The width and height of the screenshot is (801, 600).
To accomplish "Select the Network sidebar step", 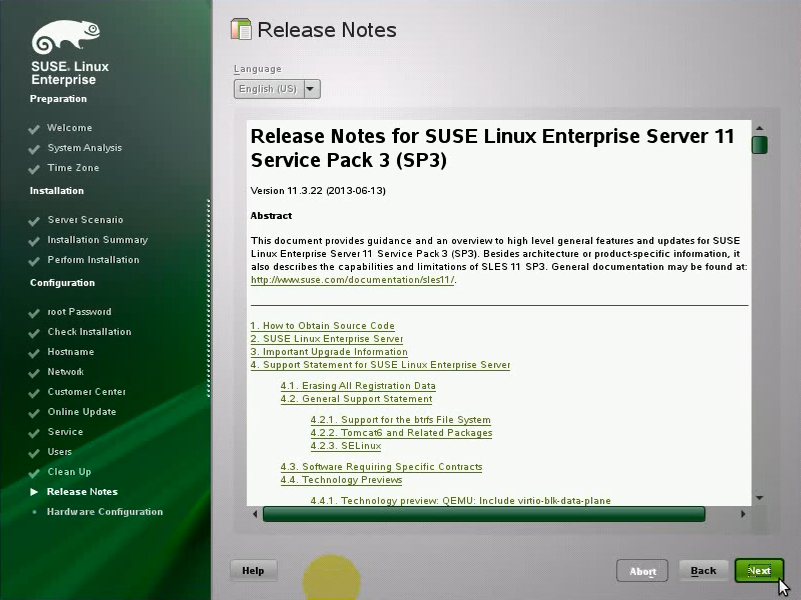I will (x=65, y=371).
